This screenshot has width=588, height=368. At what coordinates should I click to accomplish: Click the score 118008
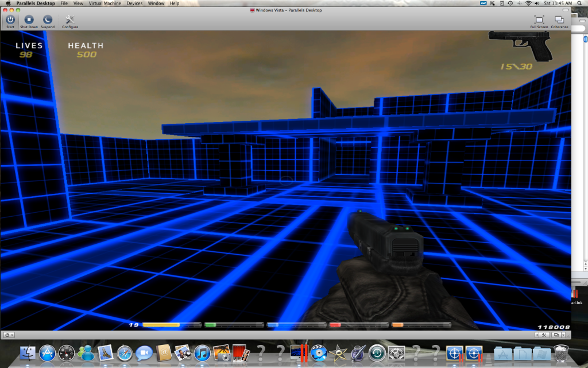[554, 327]
